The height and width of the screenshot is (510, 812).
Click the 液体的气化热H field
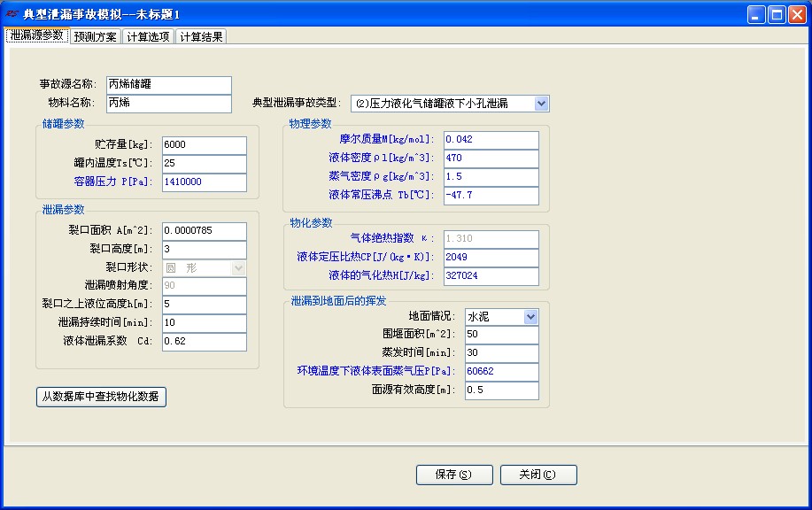point(491,276)
